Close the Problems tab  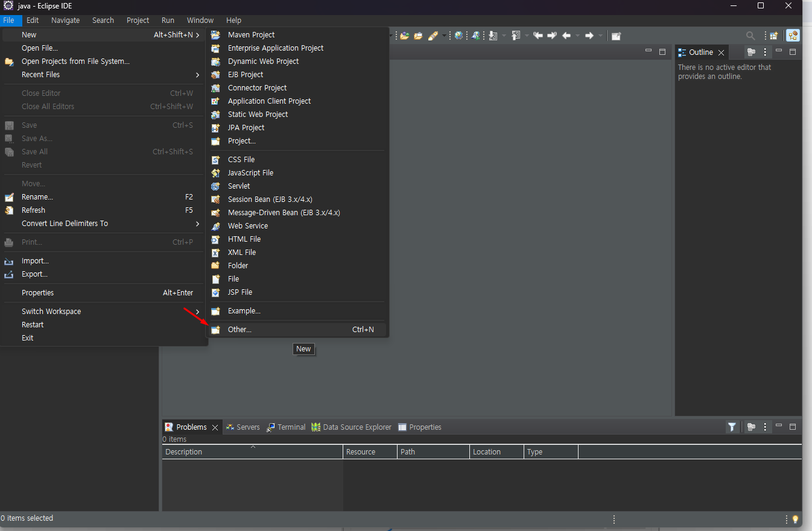pos(215,427)
